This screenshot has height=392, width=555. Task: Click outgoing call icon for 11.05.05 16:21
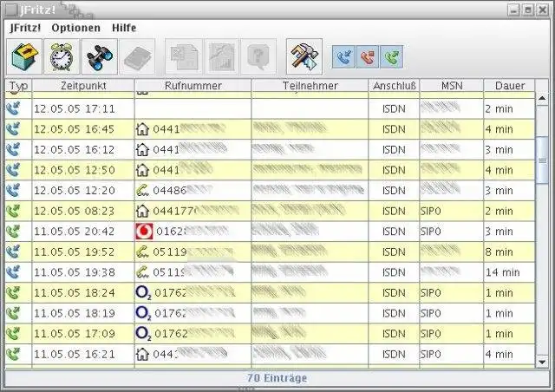click(14, 354)
